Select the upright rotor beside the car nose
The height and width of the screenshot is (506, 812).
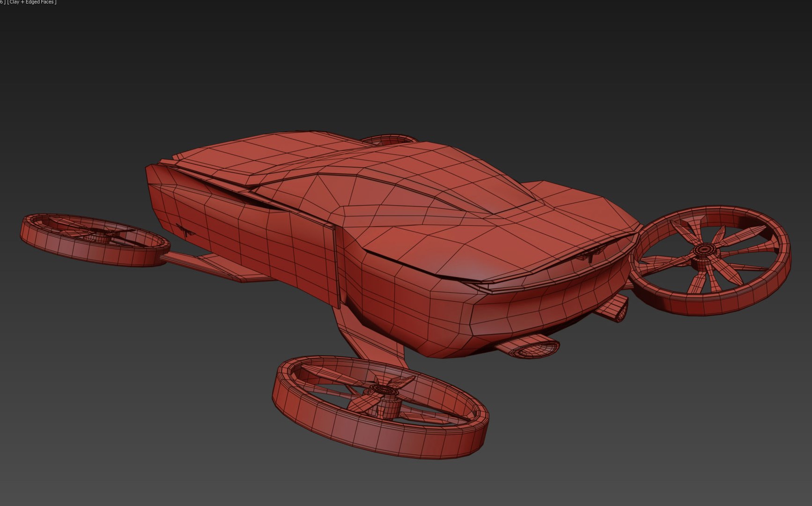(x=710, y=260)
